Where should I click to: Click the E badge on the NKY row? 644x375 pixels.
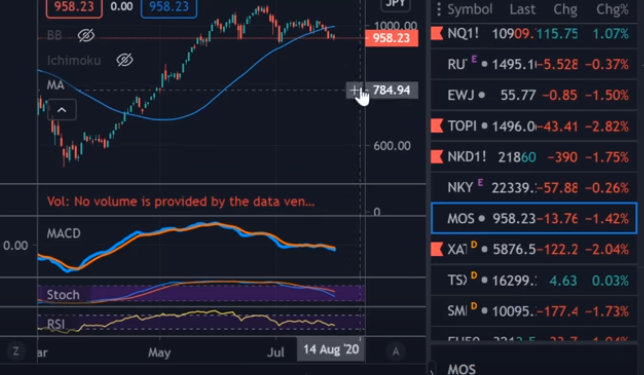480,182
